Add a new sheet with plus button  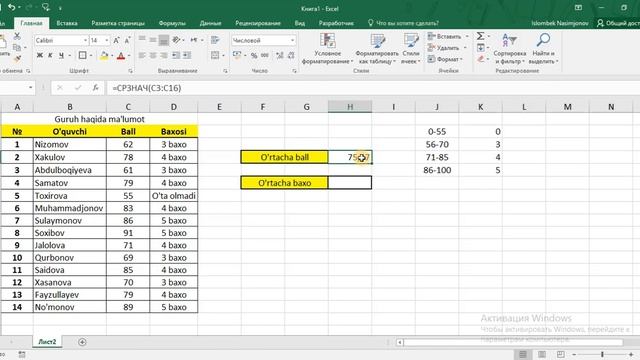[x=82, y=342]
